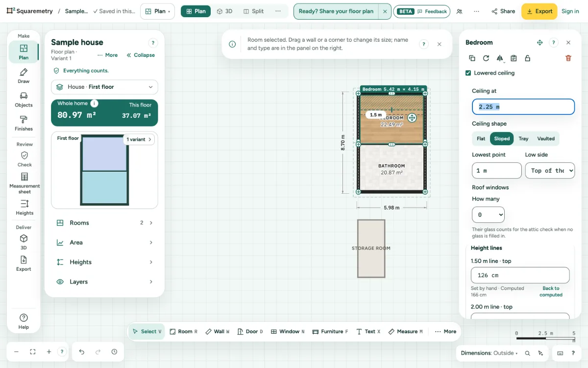Click the search magnifier icon in bottom bar

click(527, 353)
